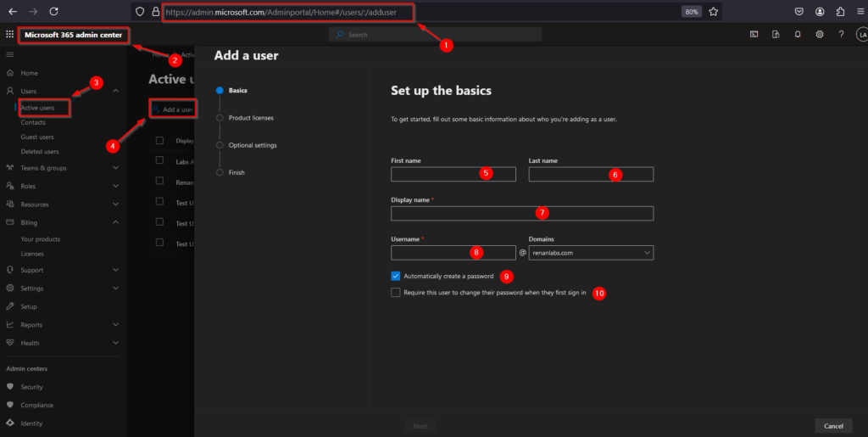
Task: Click the Pocket save icon
Action: click(799, 11)
